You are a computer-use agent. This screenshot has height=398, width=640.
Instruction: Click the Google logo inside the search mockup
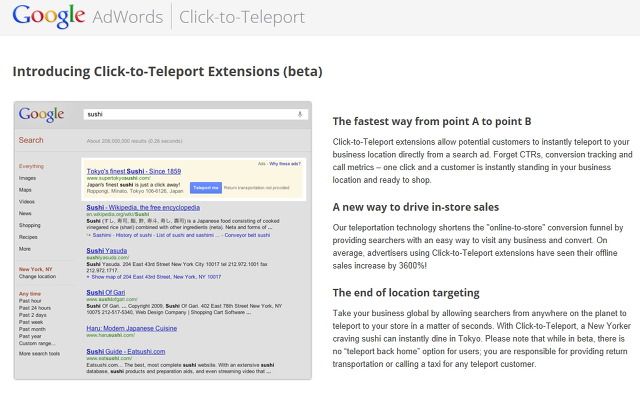[41, 114]
